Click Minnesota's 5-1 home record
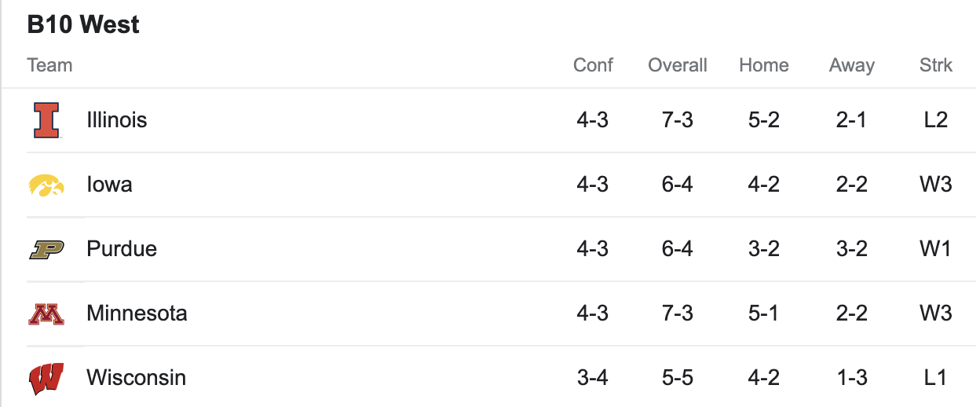Image resolution: width=980 pixels, height=407 pixels. tap(763, 313)
